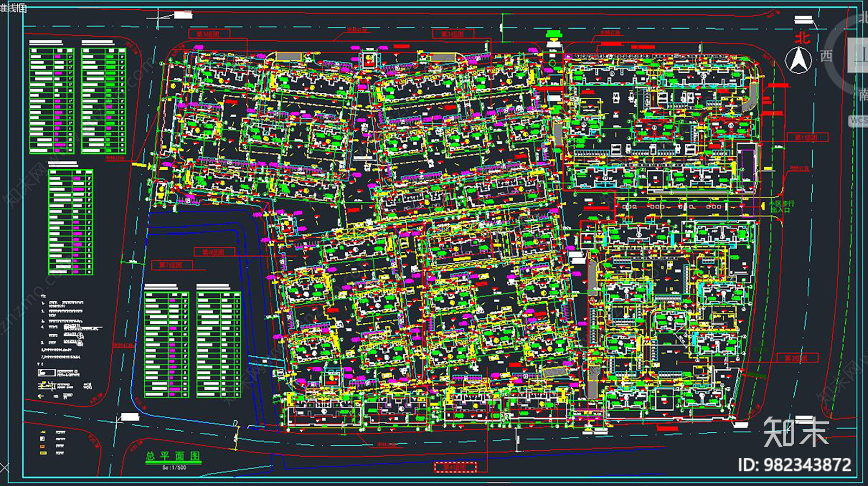Select the 西 face label on the ViewCube

click(x=826, y=55)
